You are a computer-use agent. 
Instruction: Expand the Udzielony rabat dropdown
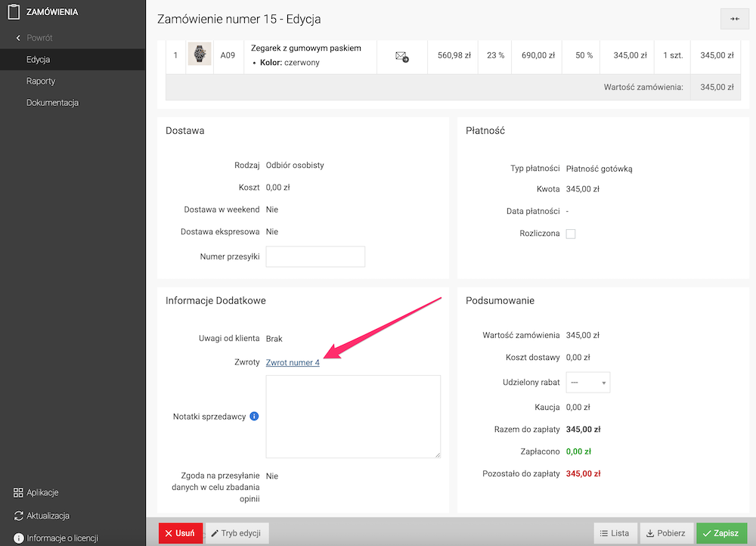tap(587, 383)
